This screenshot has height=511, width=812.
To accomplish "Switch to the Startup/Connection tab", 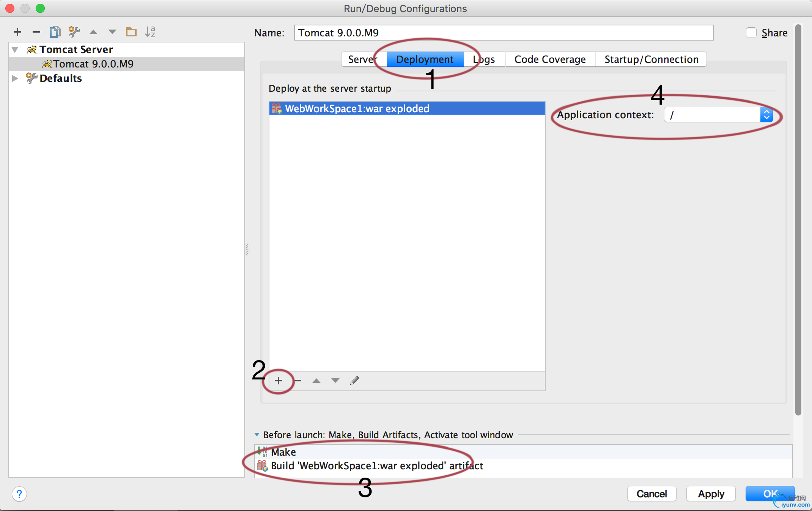I will [651, 60].
